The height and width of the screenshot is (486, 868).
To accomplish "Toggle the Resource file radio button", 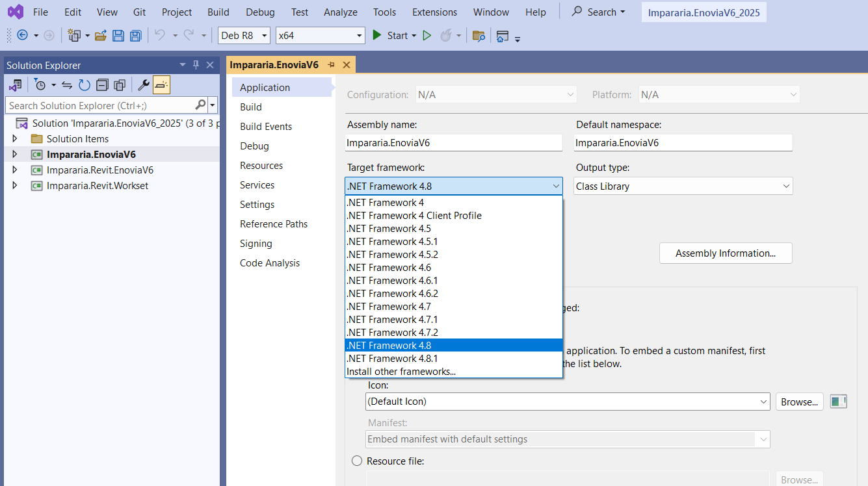I will pos(356,460).
